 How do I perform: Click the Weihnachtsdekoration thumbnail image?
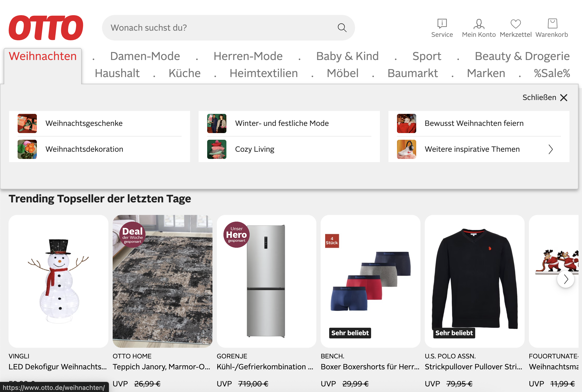coord(27,149)
